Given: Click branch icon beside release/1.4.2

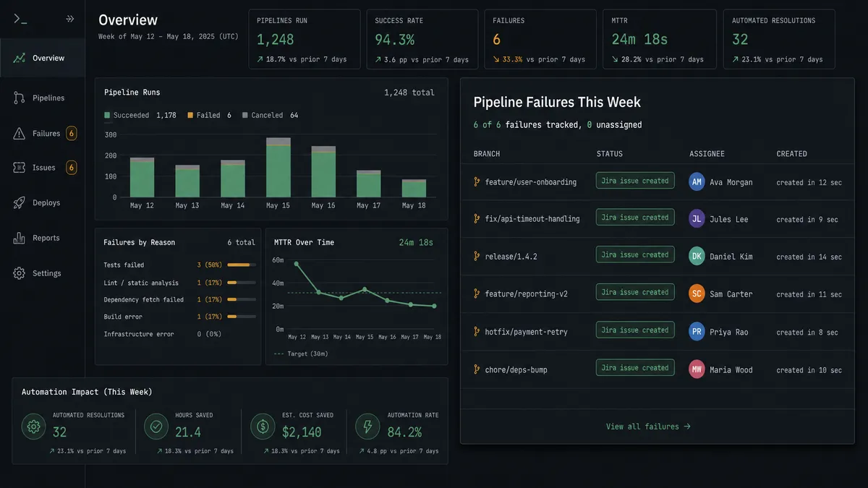Looking at the screenshot, I should pos(477,257).
